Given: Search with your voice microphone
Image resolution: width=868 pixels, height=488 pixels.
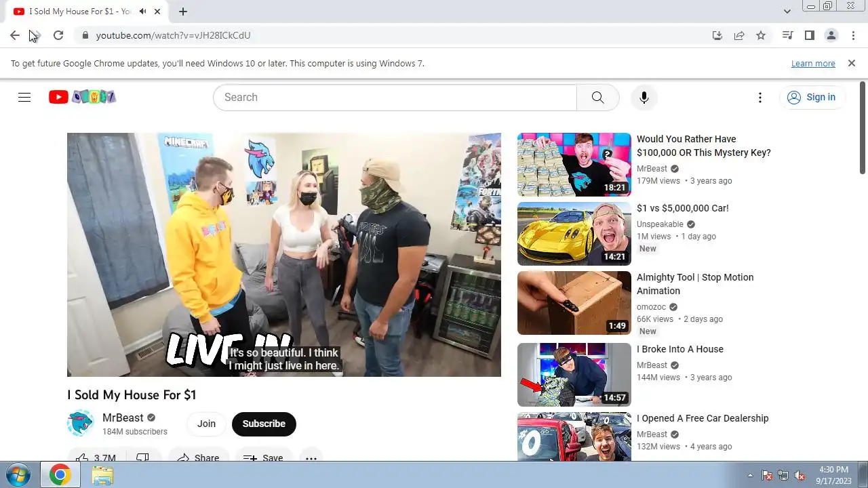Looking at the screenshot, I should pyautogui.click(x=644, y=97).
